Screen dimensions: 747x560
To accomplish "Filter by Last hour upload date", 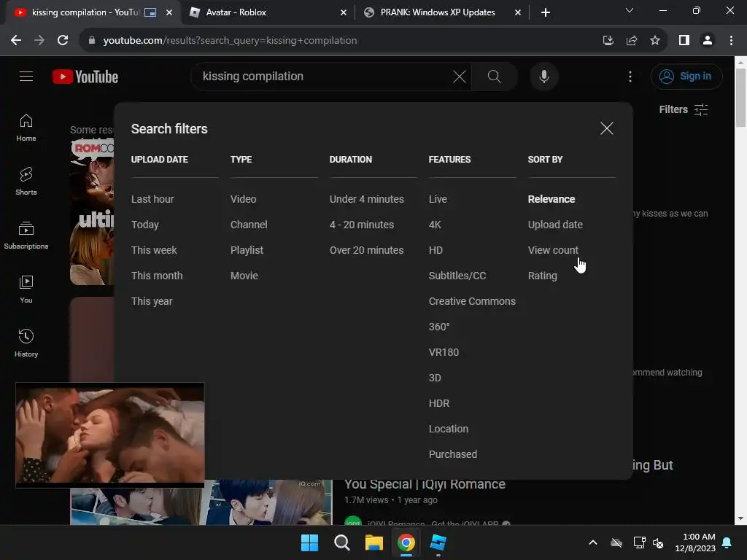I will tap(152, 199).
